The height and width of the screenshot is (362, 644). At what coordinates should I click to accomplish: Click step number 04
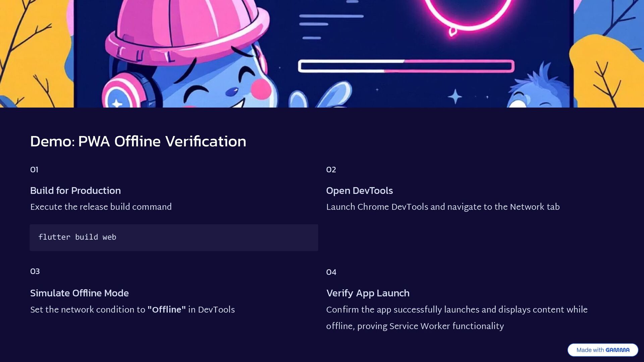[331, 272]
